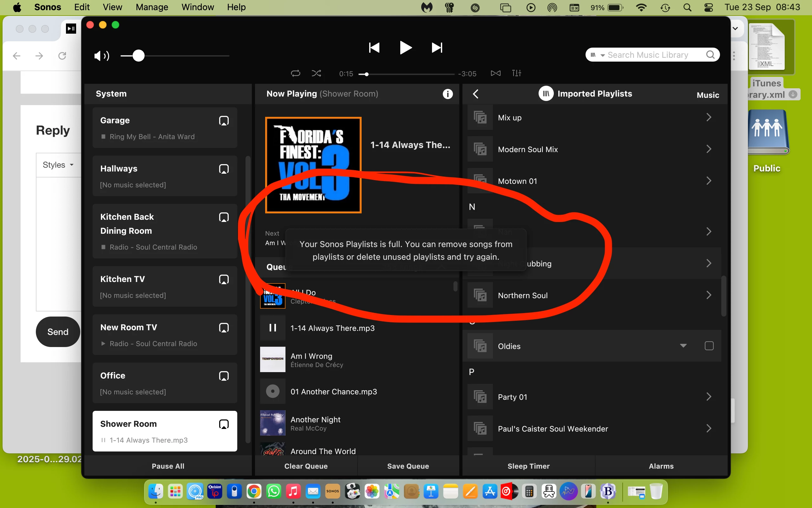Click the volume slider track

click(x=175, y=56)
